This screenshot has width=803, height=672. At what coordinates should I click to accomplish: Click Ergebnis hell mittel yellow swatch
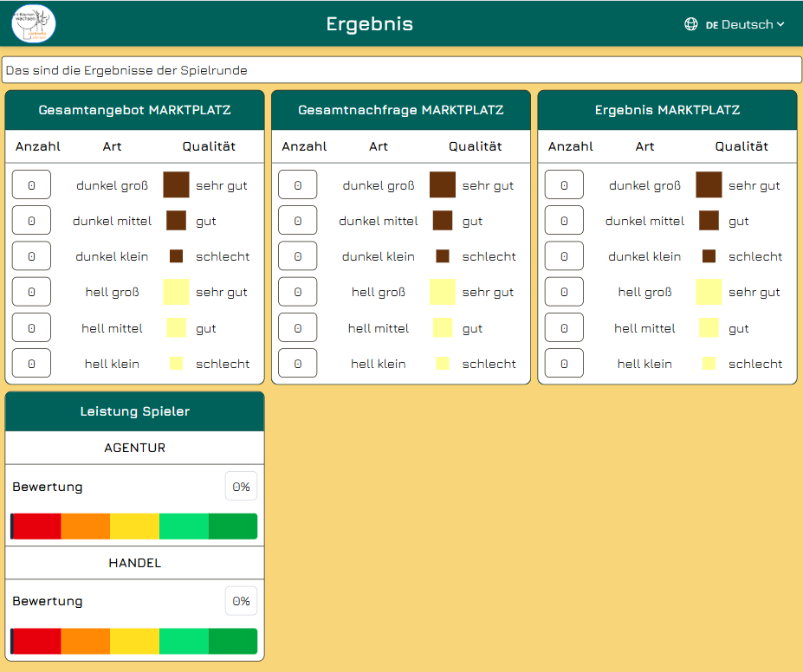coord(709,327)
